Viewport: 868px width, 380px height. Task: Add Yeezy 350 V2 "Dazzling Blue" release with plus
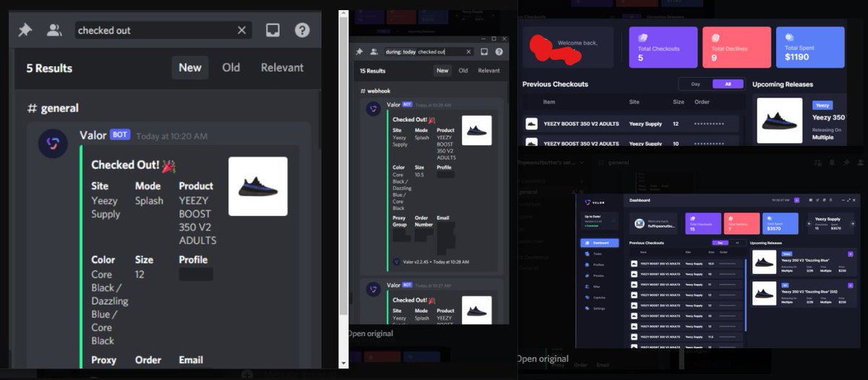coord(850,254)
